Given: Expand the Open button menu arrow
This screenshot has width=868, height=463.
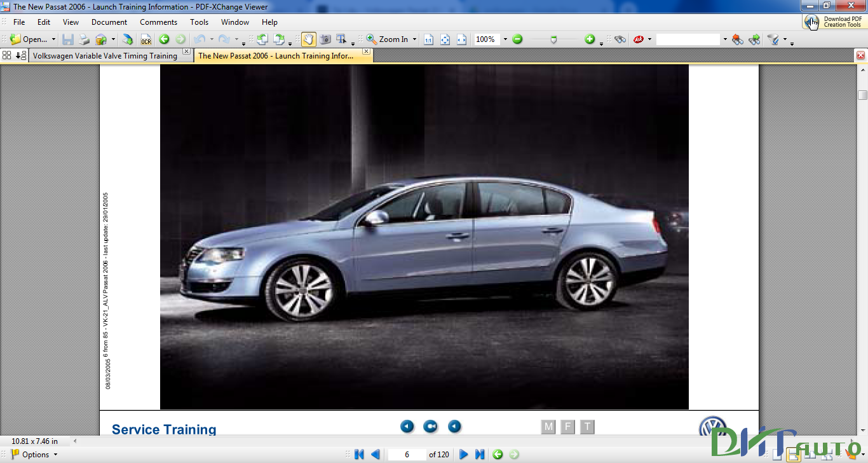Looking at the screenshot, I should pos(54,39).
